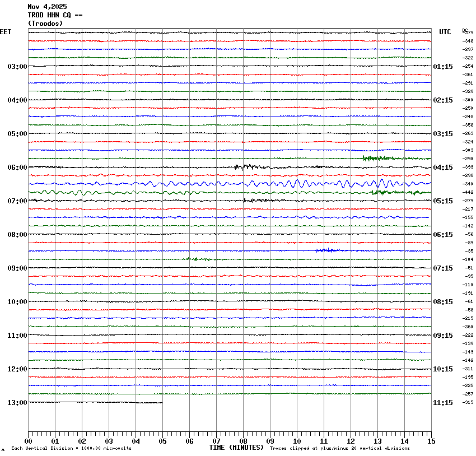Viewport: 476px width, 456px height.
Task: Click the UTC column header
Action: 445,32
